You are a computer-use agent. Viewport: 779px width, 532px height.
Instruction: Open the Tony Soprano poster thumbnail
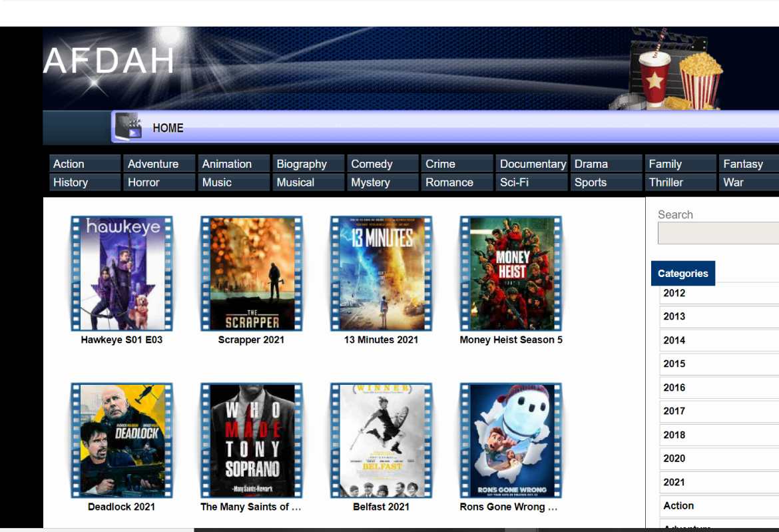(x=252, y=440)
